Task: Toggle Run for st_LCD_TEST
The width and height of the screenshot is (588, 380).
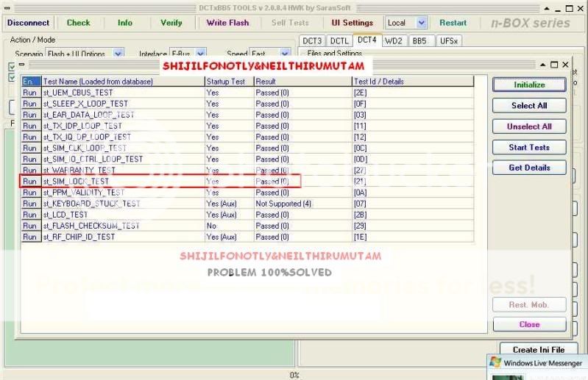Action: tap(30, 215)
